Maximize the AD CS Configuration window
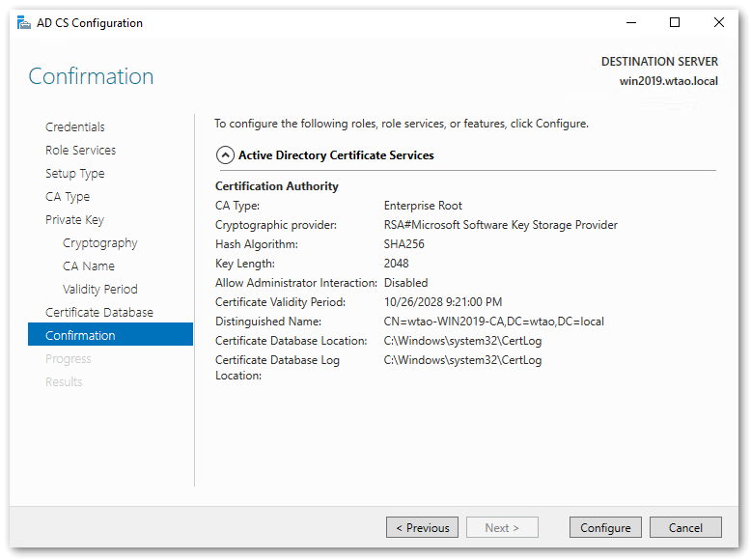The image size is (751, 560). [x=675, y=22]
